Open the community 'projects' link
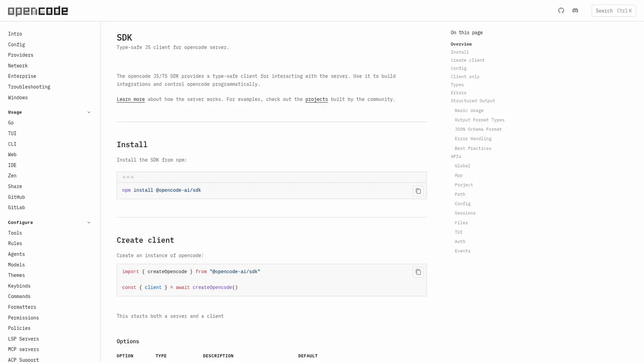The height and width of the screenshot is (362, 644). pyautogui.click(x=317, y=99)
